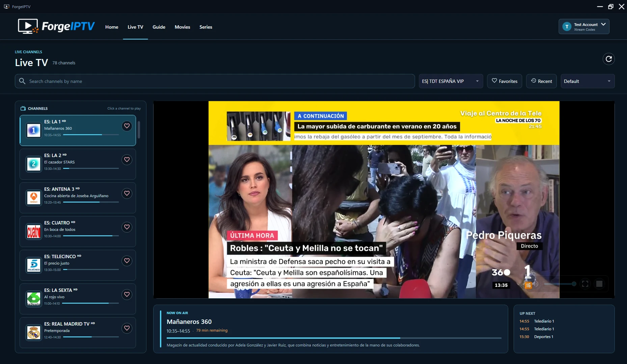
Task: Click the Channels panel TV icon
Action: (x=23, y=108)
